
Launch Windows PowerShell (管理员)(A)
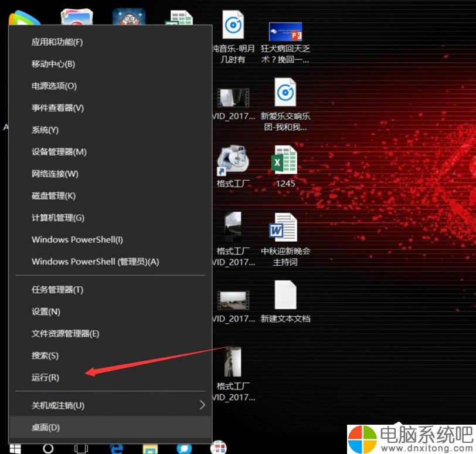tap(110, 262)
